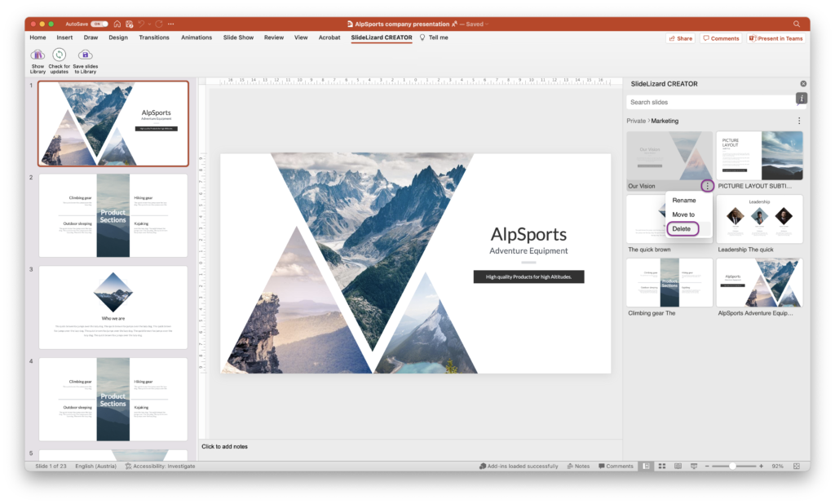The width and height of the screenshot is (835, 504).
Task: Click the Our Vision three-dot menu button
Action: coord(707,186)
